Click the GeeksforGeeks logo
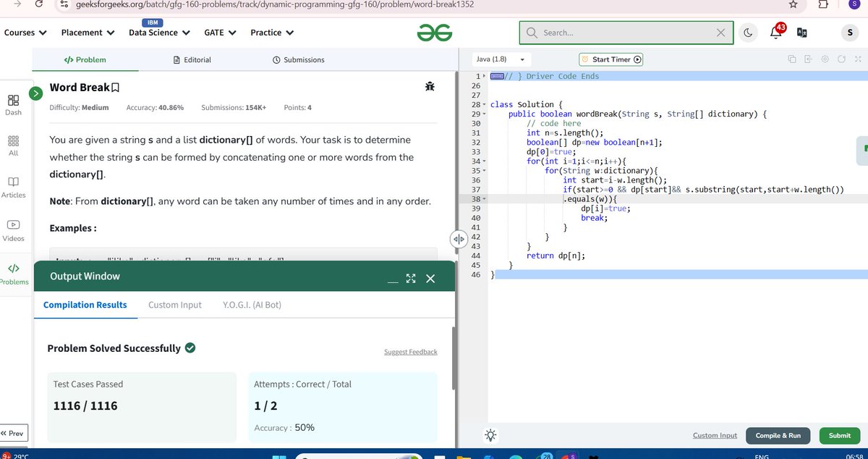 (x=435, y=33)
